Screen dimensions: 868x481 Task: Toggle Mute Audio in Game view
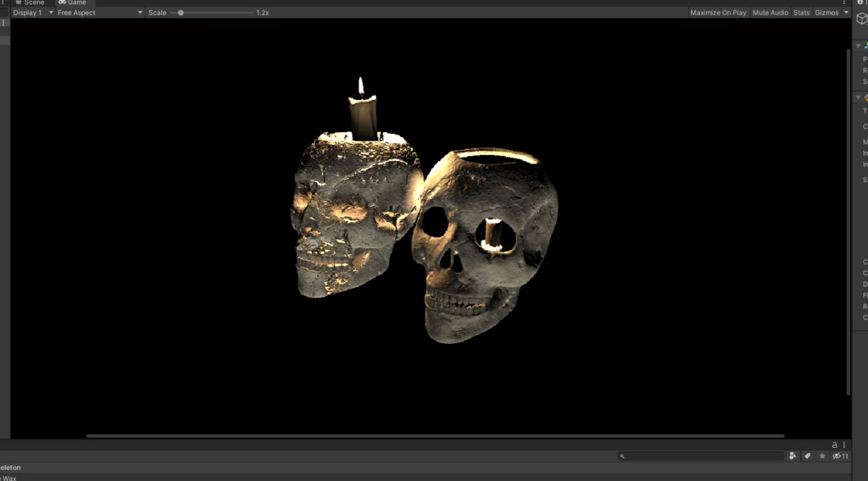[x=770, y=13]
